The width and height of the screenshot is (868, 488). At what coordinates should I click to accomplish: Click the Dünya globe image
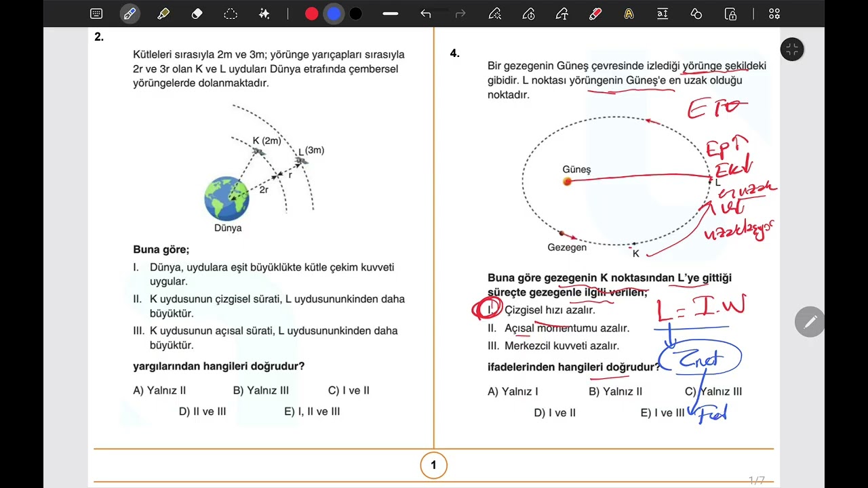click(x=227, y=199)
